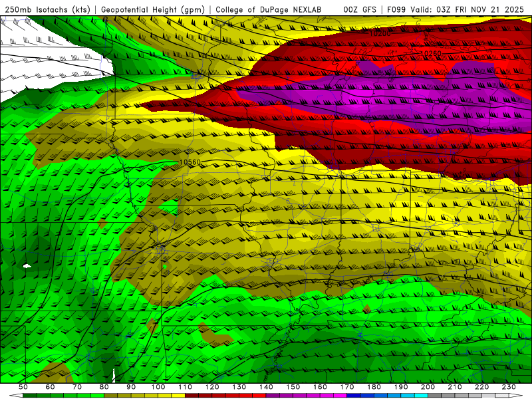Click the 140 knot scale label
Viewport: 532px width, 399px height.
(266, 387)
